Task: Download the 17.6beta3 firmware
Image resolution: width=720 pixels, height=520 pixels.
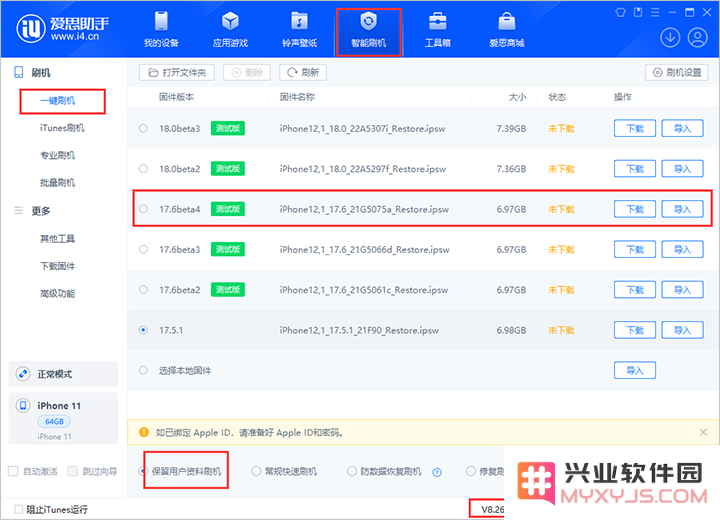Action: (x=635, y=249)
